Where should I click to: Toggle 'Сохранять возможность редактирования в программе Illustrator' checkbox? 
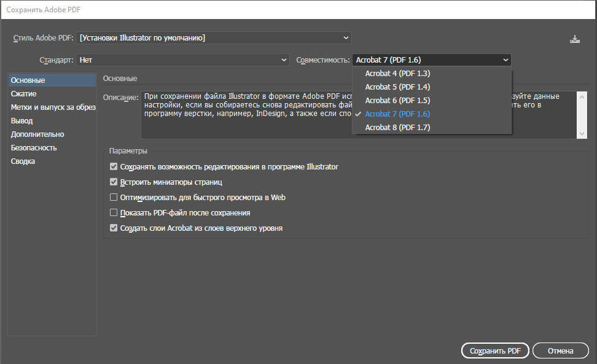[114, 166]
